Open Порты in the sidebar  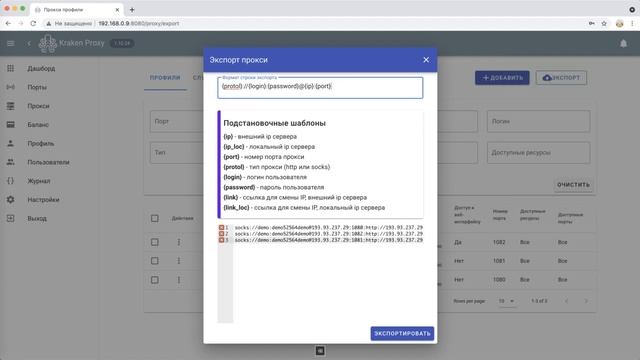37,87
